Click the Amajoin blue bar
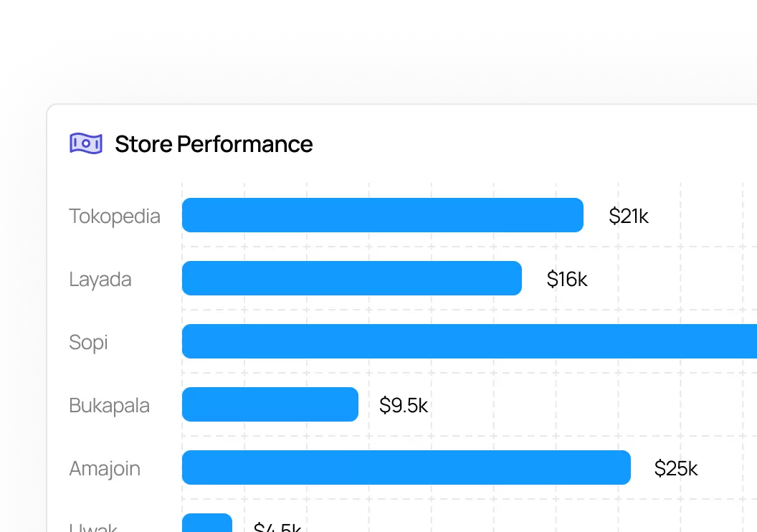 (x=406, y=467)
